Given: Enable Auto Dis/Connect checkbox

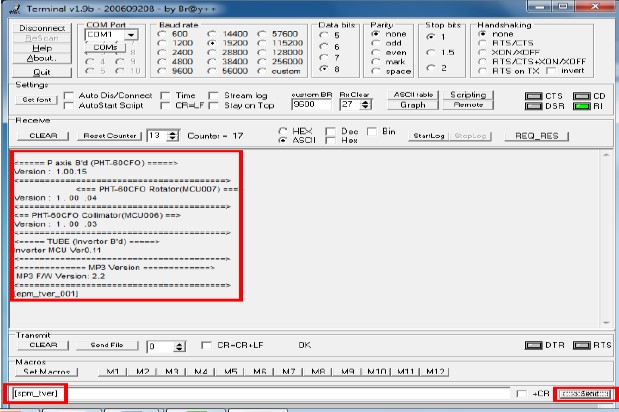Looking at the screenshot, I should [x=69, y=95].
